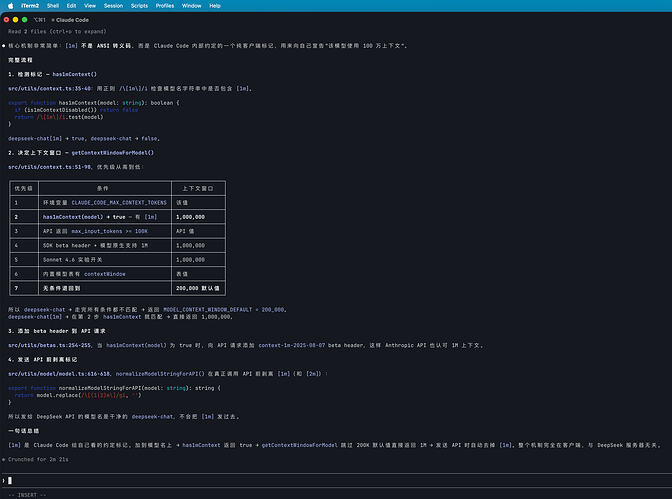Minimize the window with the yellow button
The image size is (672, 499).
pyautogui.click(x=15, y=20)
